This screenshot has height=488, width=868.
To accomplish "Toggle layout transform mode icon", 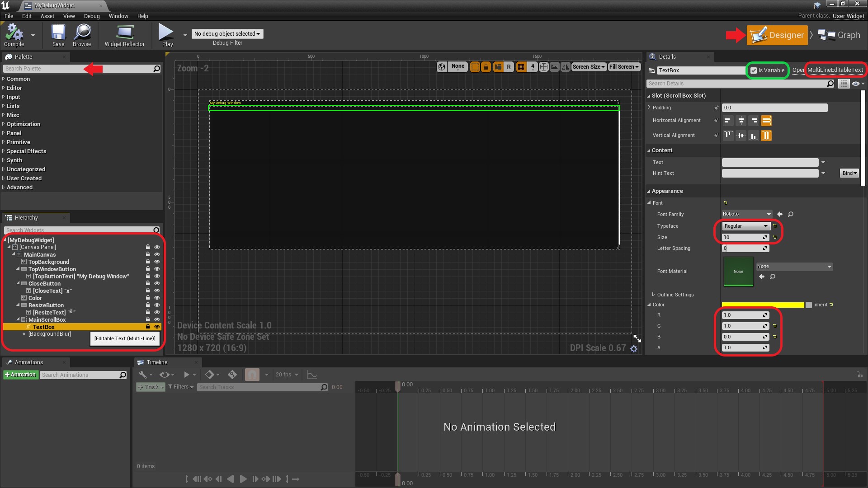I will (x=498, y=67).
